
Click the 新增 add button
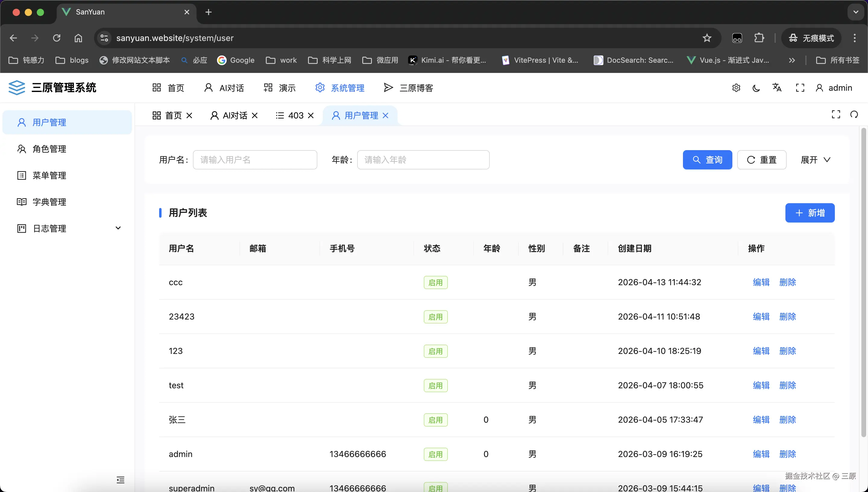tap(810, 213)
